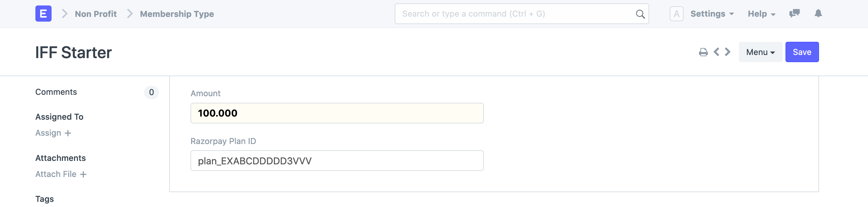The height and width of the screenshot is (207, 868).
Task: Go to next record arrow
Action: pyautogui.click(x=728, y=52)
